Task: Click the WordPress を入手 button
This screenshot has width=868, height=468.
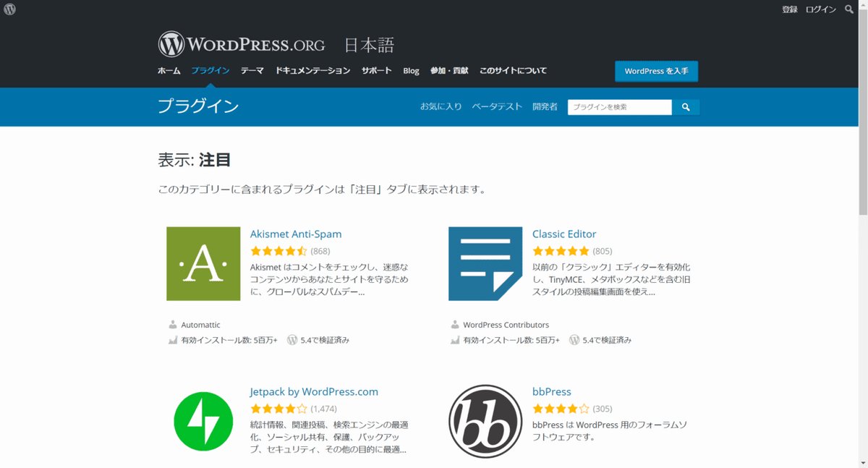Action: [656, 71]
